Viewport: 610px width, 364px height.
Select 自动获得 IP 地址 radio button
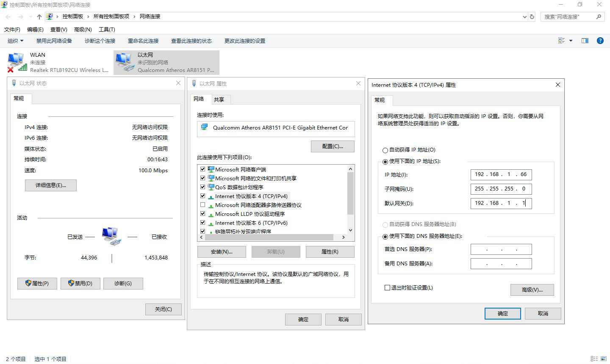click(x=385, y=150)
